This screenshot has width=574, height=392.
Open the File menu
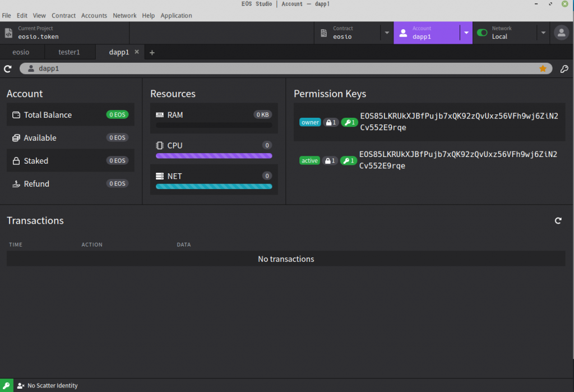point(6,15)
